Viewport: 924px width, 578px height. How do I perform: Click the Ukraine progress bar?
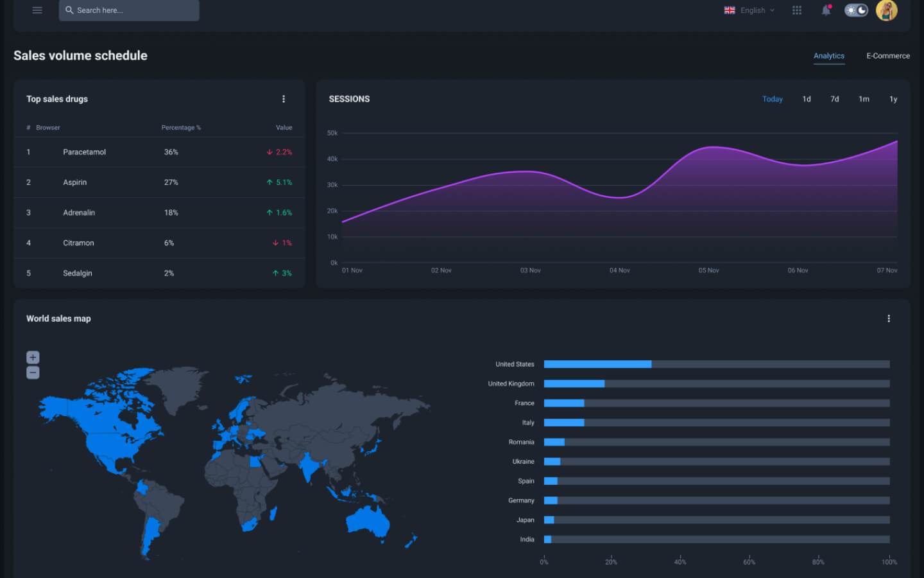point(717,461)
